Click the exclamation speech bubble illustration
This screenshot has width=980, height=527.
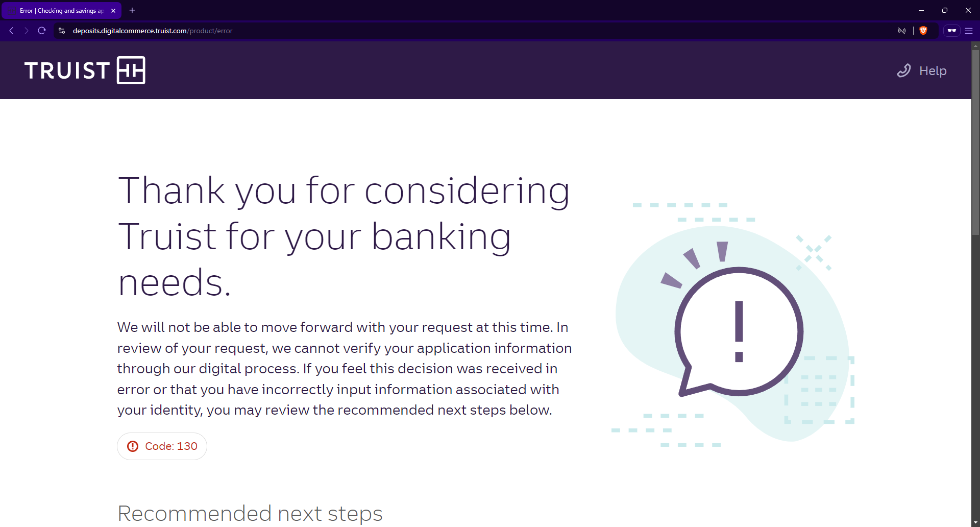(739, 332)
